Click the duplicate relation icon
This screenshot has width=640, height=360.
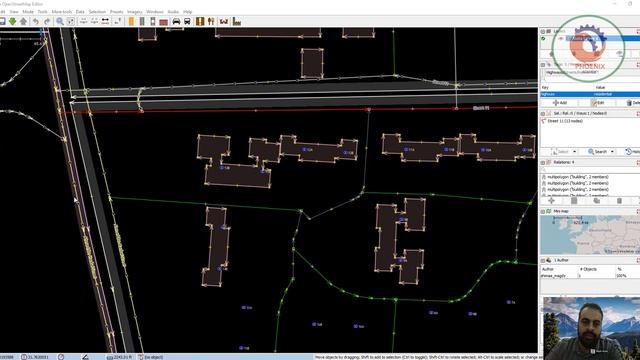click(x=596, y=200)
